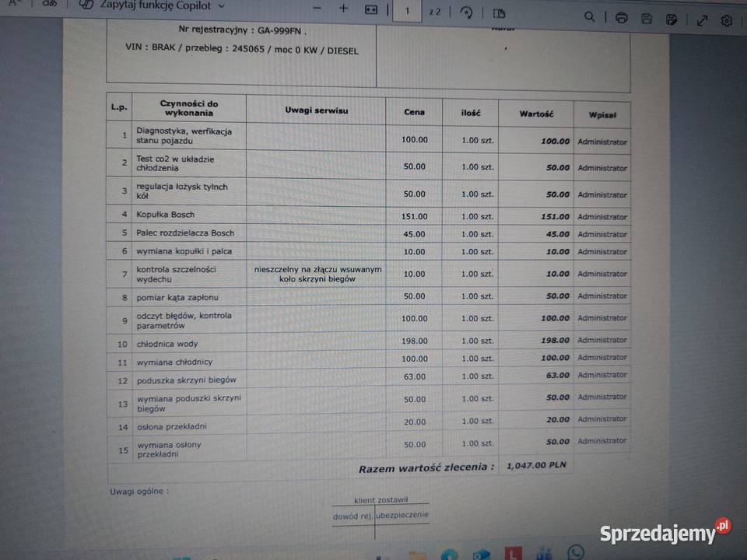
Task: Click the Save As icon
Action: pyautogui.click(x=672, y=19)
